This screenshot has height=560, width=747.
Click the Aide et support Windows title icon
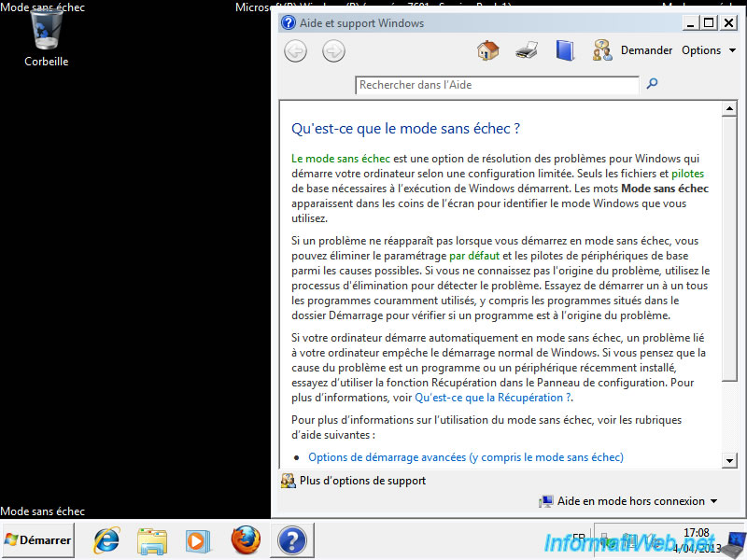[289, 22]
